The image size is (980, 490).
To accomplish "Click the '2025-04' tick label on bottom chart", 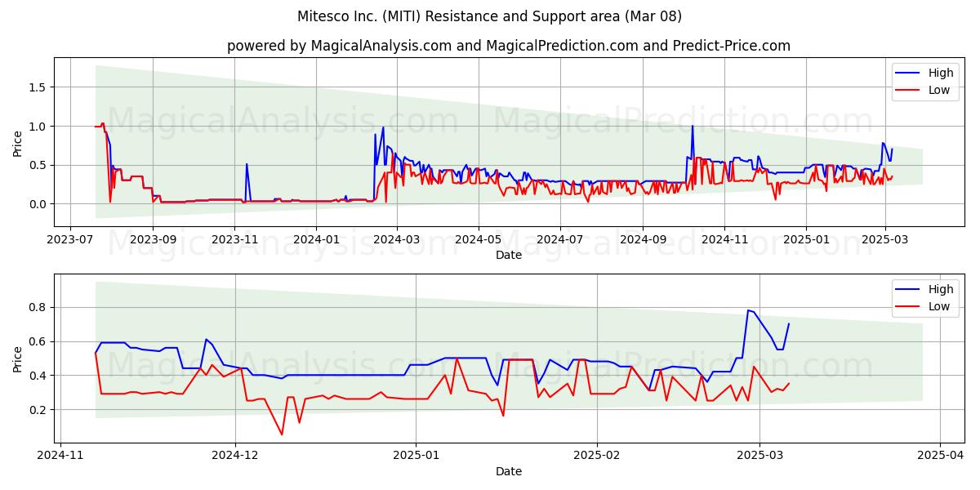I will (x=941, y=456).
